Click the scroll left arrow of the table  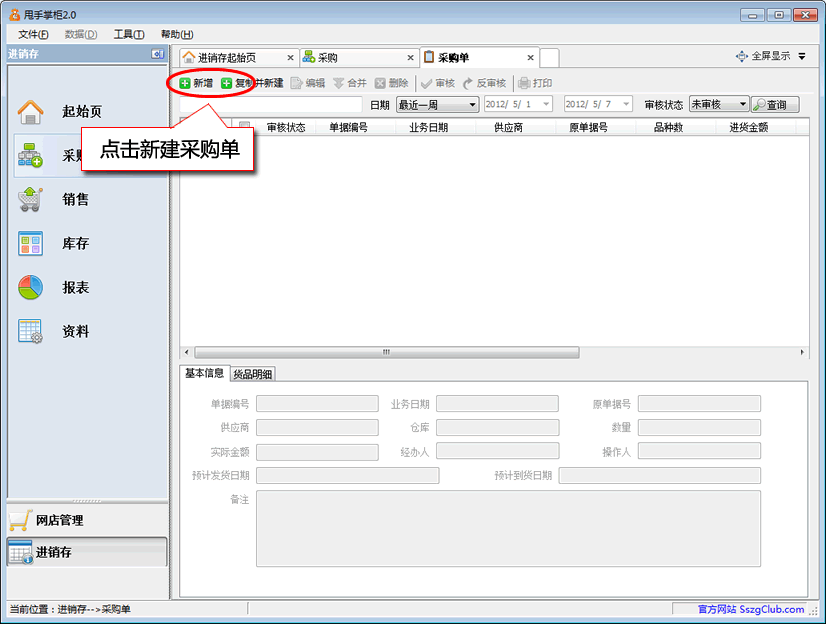pyautogui.click(x=186, y=352)
